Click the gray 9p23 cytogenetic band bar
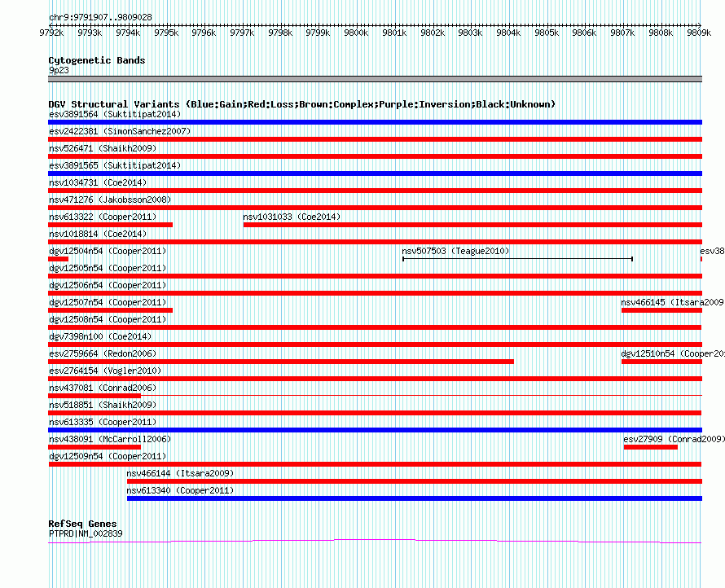The width and height of the screenshot is (725, 588). [375, 79]
